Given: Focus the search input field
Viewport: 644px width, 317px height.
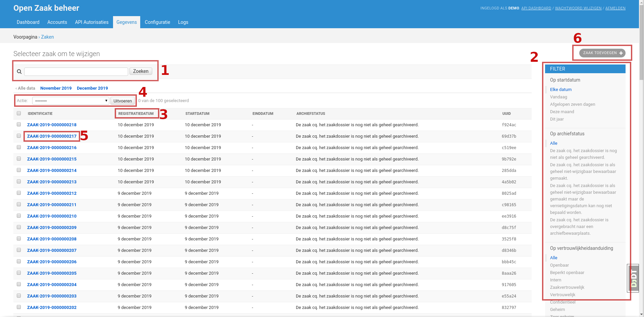Looking at the screenshot, I should [76, 72].
